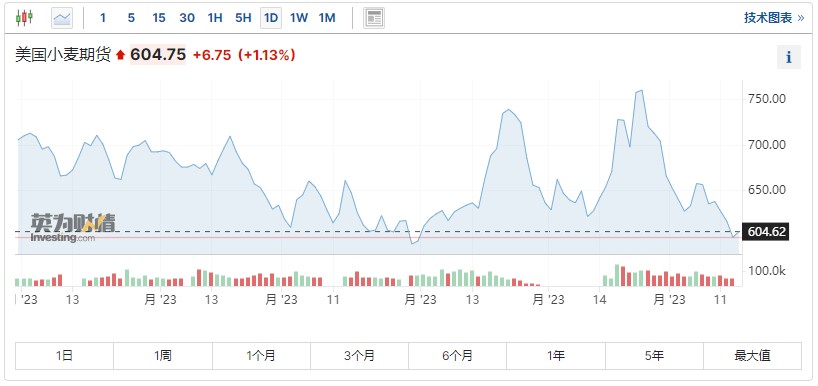818x386 pixels.
Task: Click the red up arrow indicator
Action: [x=121, y=55]
